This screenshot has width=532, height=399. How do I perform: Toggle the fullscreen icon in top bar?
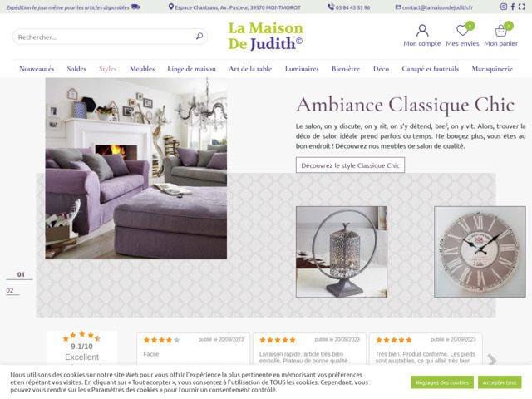click(x=521, y=7)
